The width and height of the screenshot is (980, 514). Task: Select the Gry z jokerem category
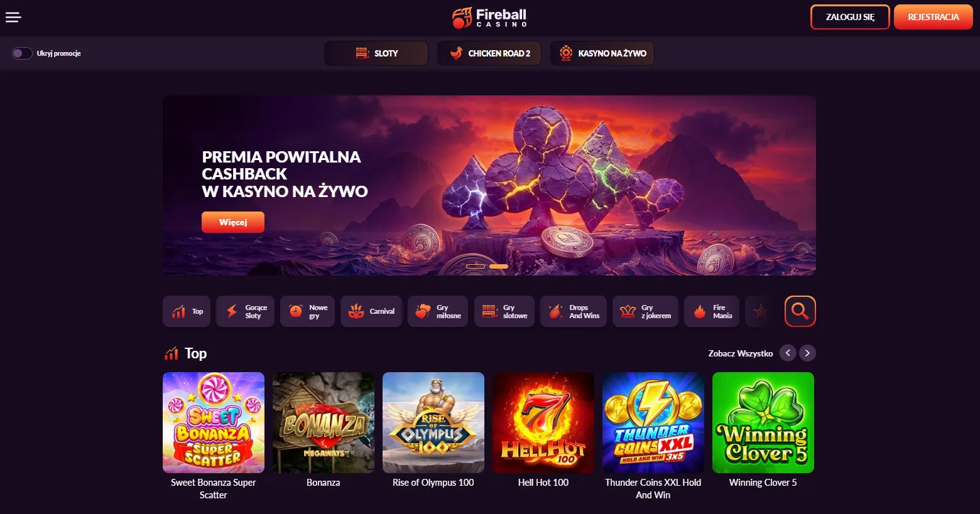pos(645,311)
